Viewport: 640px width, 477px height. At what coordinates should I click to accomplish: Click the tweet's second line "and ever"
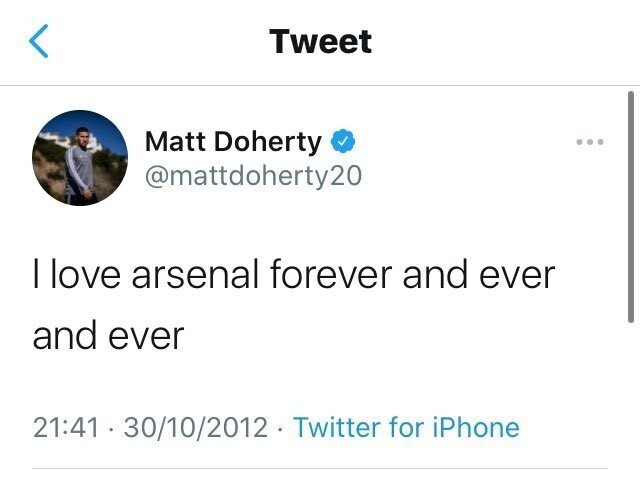tap(109, 335)
